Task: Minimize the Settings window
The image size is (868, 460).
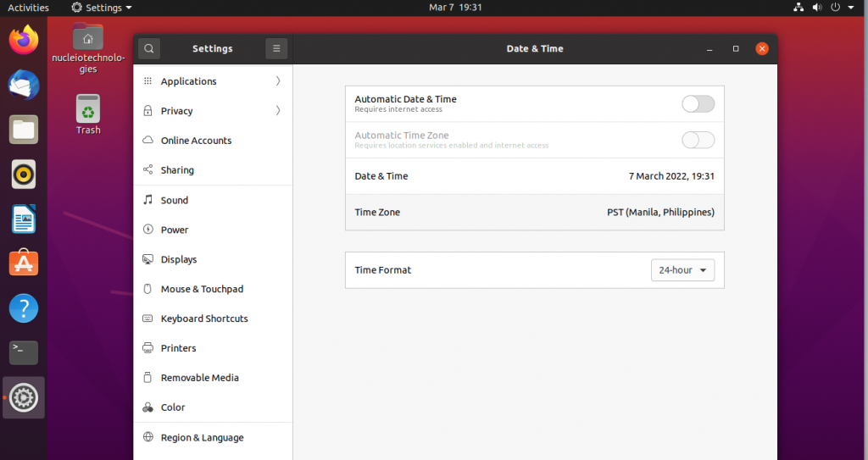Action: click(x=709, y=49)
